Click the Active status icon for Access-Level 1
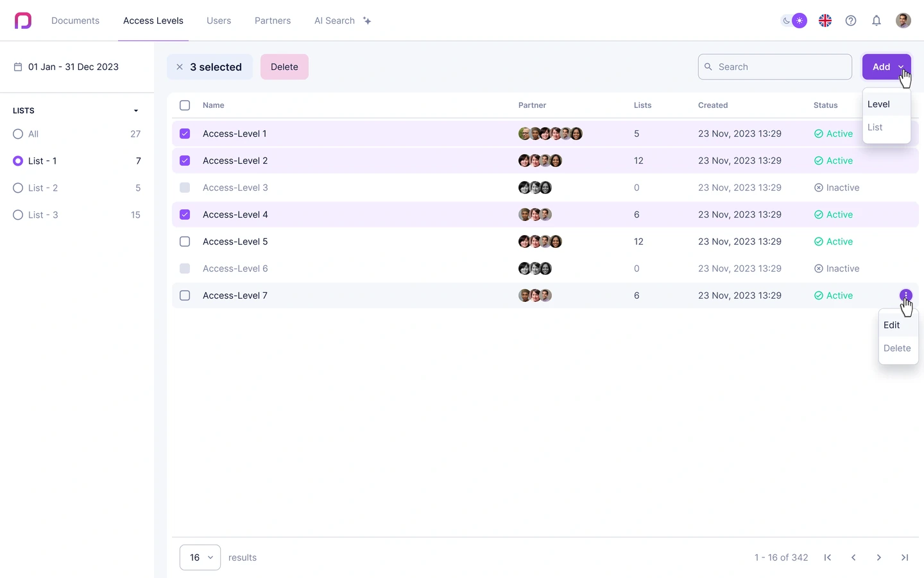 click(x=819, y=134)
